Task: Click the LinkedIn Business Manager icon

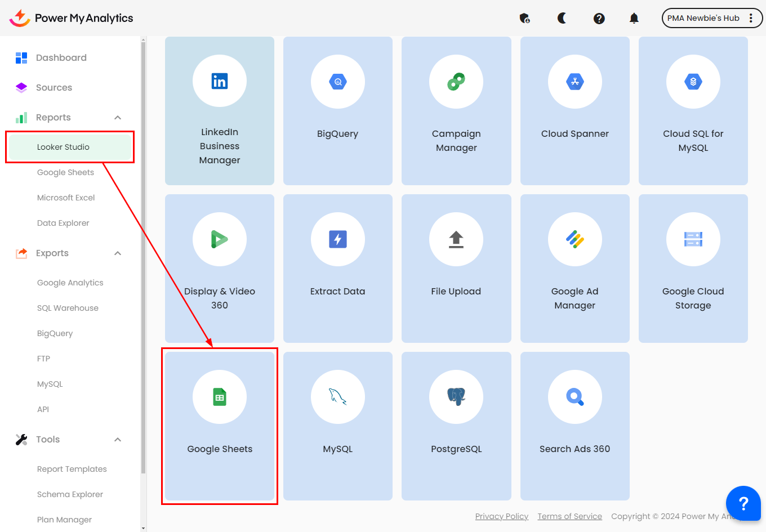Action: coord(219,82)
